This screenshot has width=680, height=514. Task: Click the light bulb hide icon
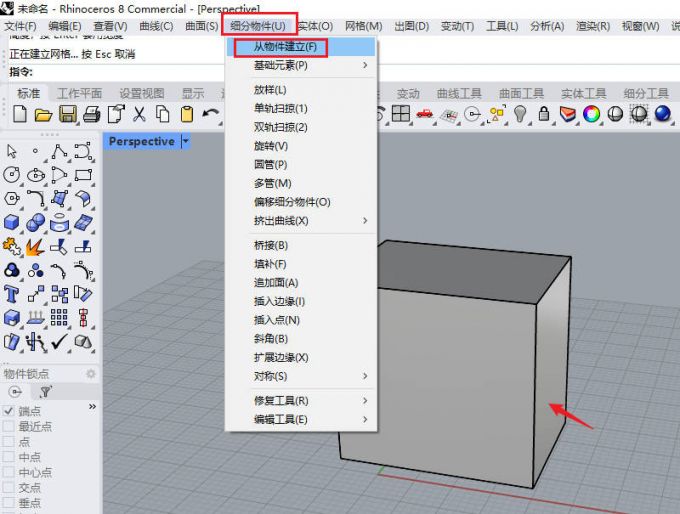tap(520, 114)
